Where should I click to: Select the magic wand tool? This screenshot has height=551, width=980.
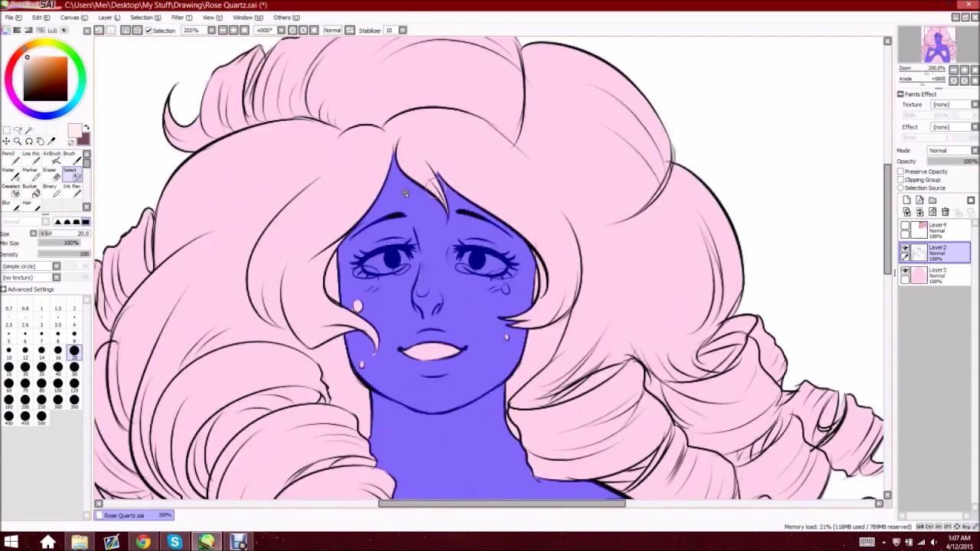coord(29,130)
